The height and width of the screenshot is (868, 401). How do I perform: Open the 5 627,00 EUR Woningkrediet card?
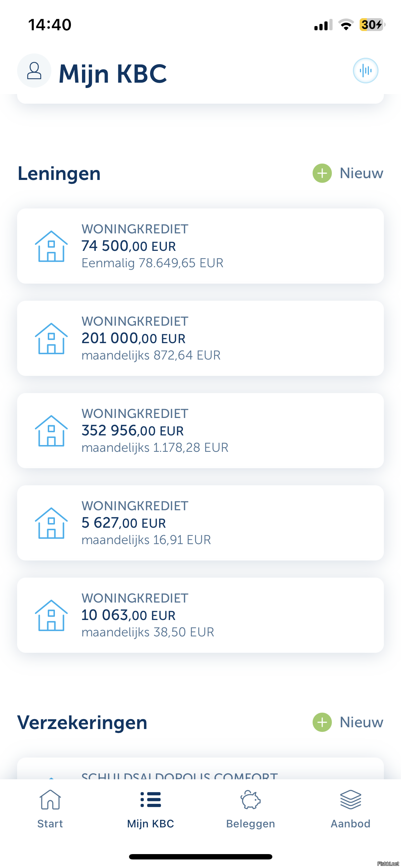(200, 523)
